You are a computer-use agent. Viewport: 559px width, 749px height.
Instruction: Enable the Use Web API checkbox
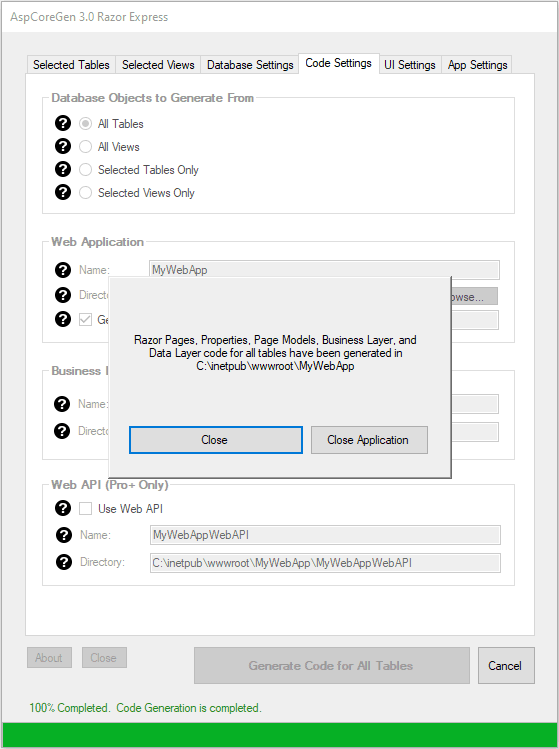[86, 509]
